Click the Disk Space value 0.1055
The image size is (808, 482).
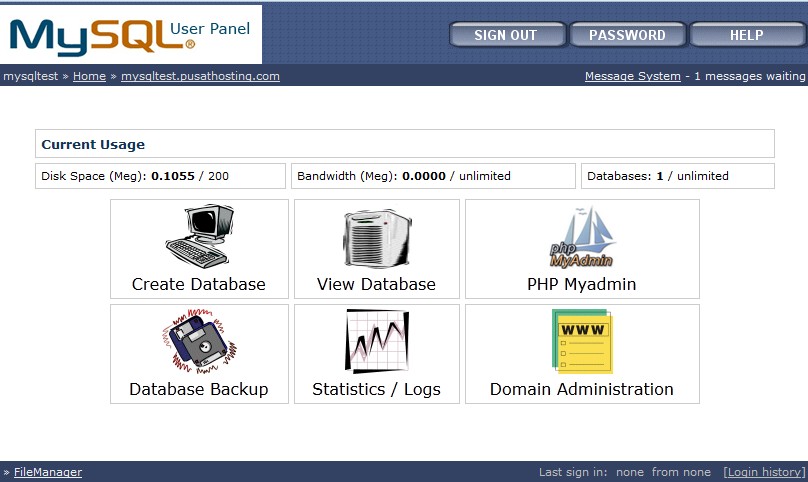pos(173,176)
